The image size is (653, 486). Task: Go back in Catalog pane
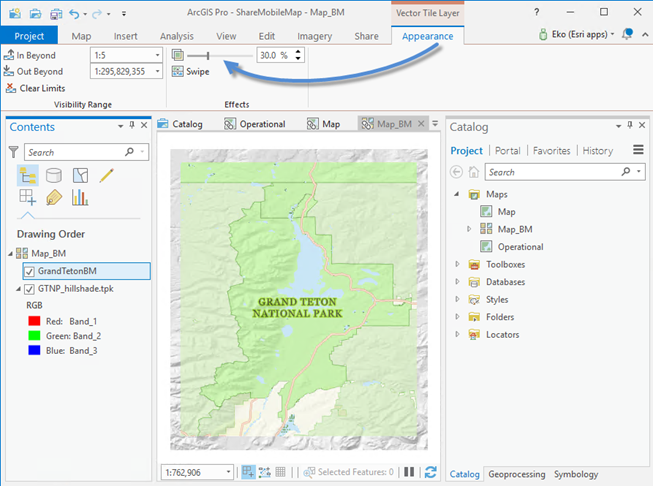456,172
